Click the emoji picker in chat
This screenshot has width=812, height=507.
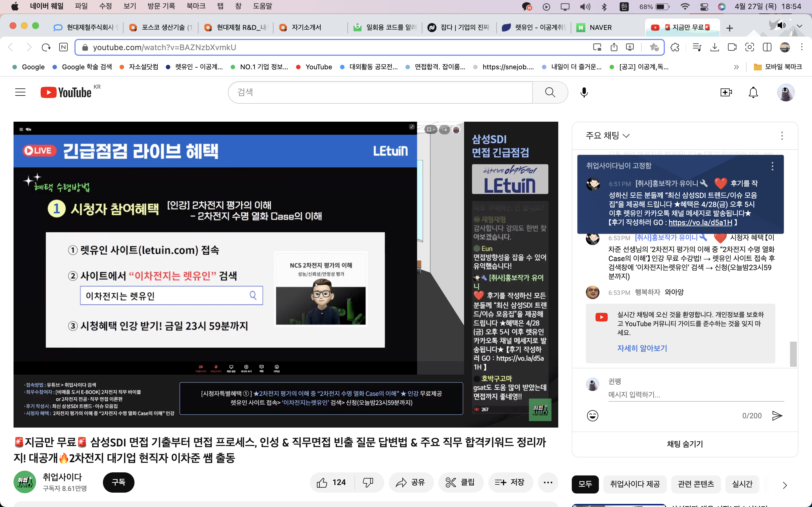(592, 416)
